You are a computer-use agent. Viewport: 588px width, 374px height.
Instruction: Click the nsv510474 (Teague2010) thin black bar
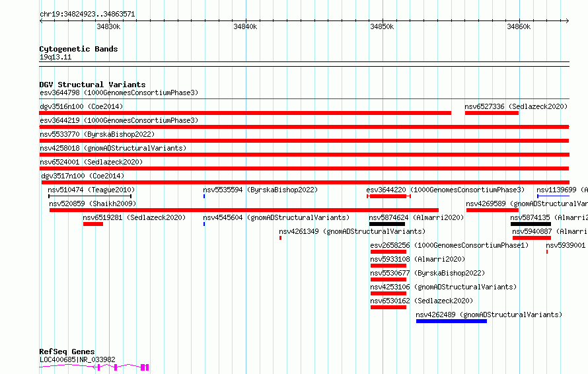click(x=90, y=196)
